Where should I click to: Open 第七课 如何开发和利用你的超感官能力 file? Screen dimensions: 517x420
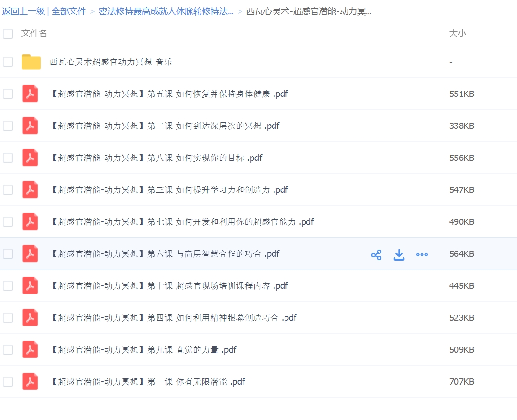tap(182, 222)
